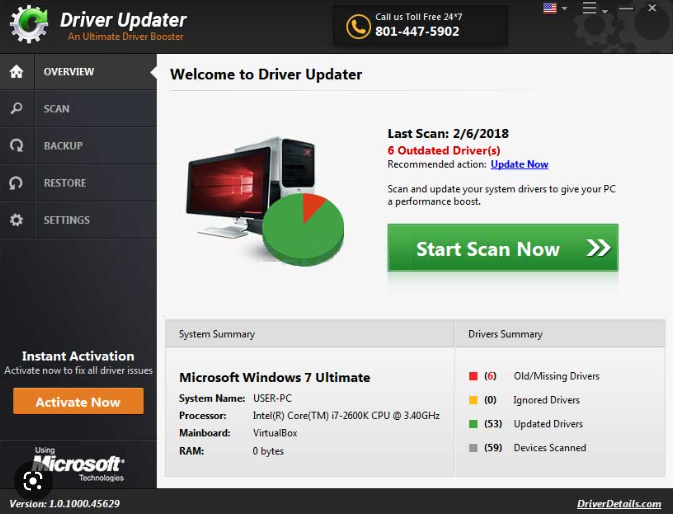Click the USER-PC system name value
This screenshot has height=514, width=673.
click(x=272, y=398)
